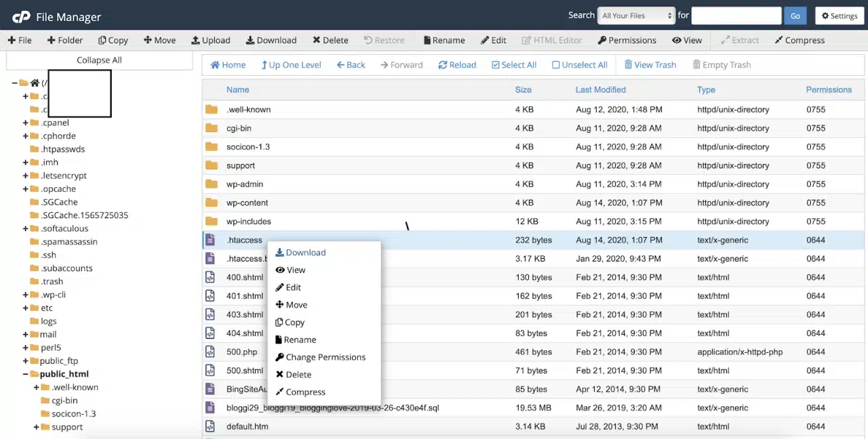The height and width of the screenshot is (439, 868).
Task: Open the All Your Files search dropdown
Action: pyautogui.click(x=636, y=16)
